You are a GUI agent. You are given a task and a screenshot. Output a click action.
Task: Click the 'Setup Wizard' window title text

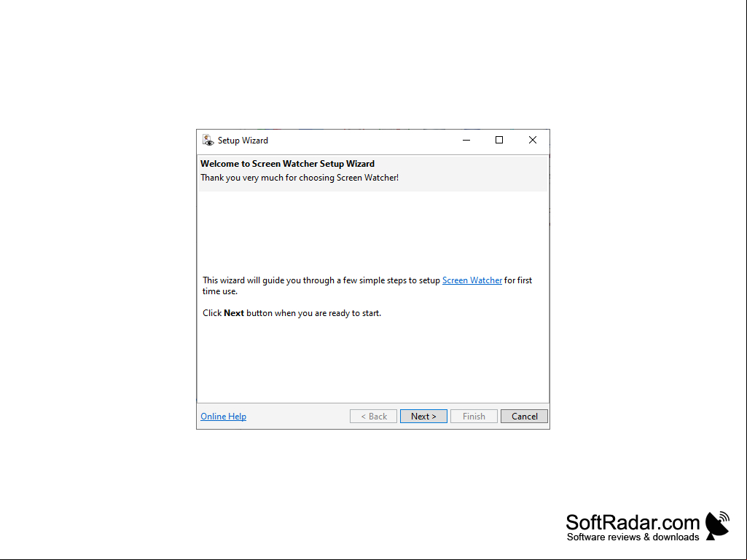(243, 141)
